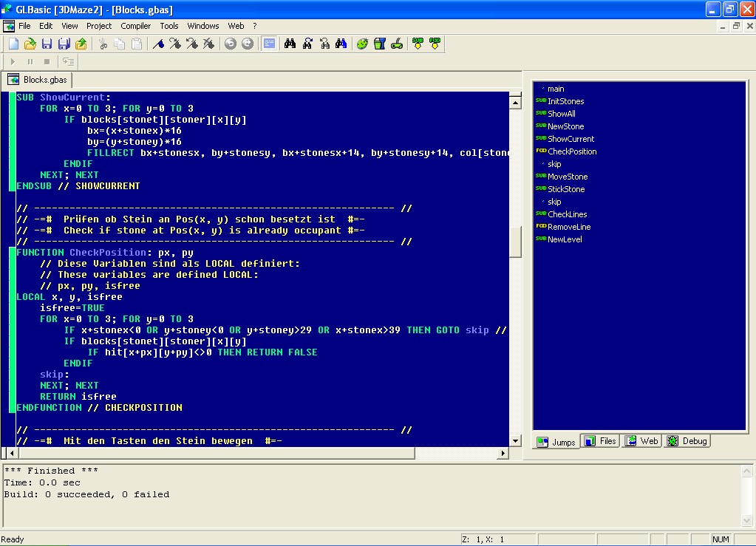Switch to the Debug tab

click(687, 441)
